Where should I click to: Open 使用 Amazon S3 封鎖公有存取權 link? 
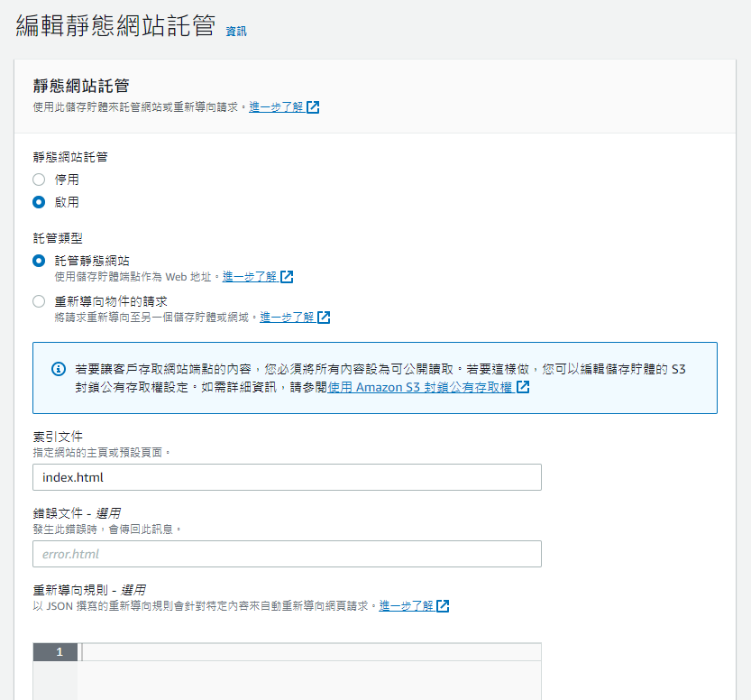tap(420, 387)
